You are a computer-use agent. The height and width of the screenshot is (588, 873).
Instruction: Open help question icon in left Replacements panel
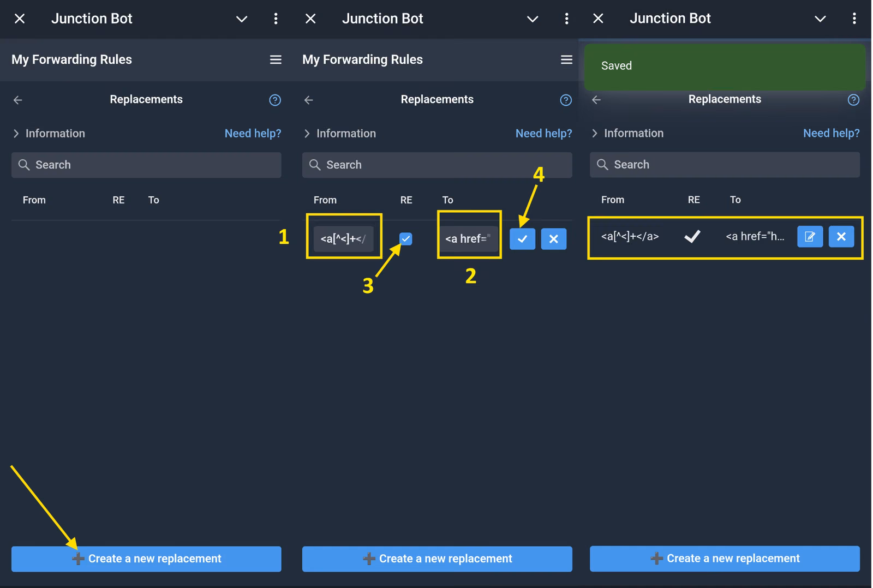[x=275, y=100]
